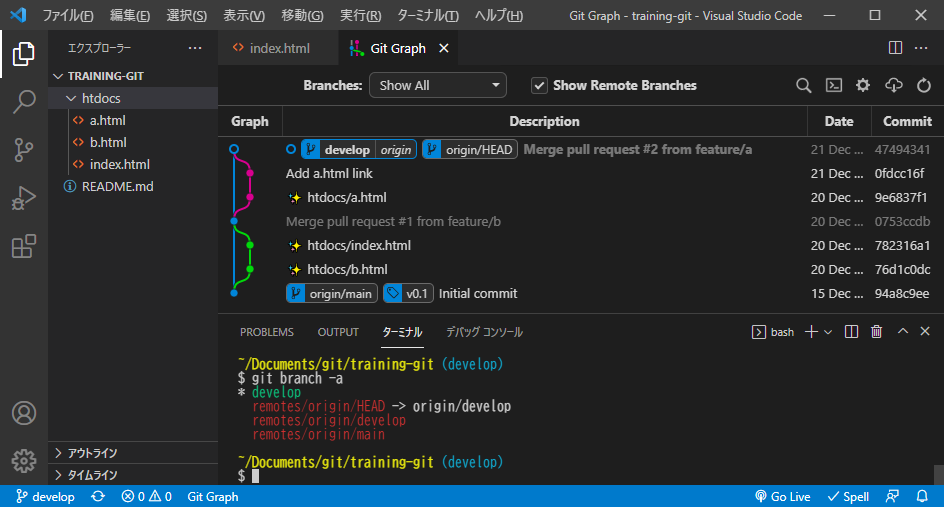Open a.html in the explorer

132,120
